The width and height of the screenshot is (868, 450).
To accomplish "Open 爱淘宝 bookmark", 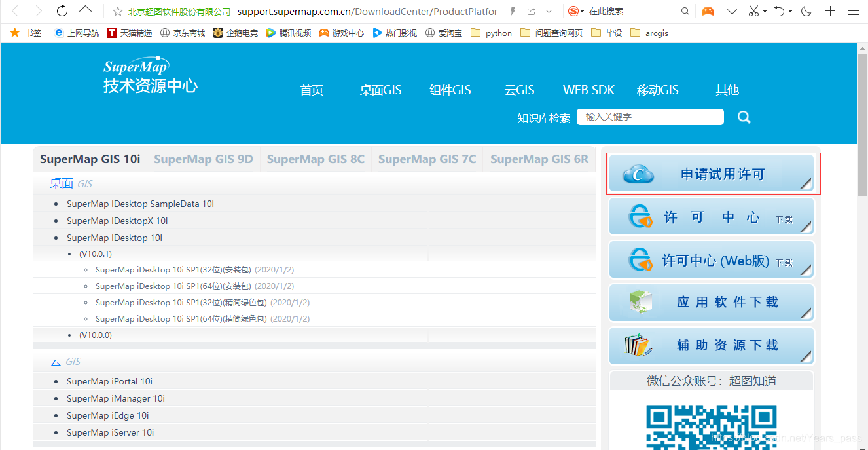I will tap(443, 33).
